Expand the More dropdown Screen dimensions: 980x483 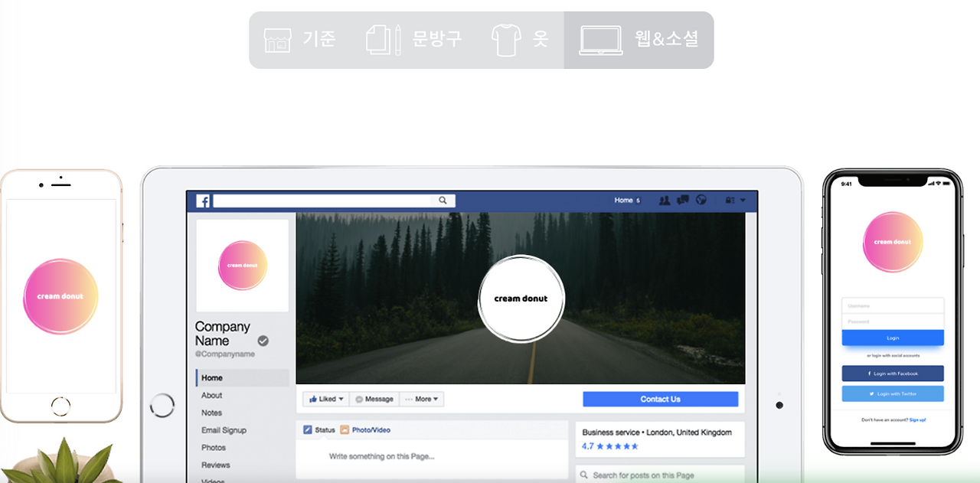point(422,400)
